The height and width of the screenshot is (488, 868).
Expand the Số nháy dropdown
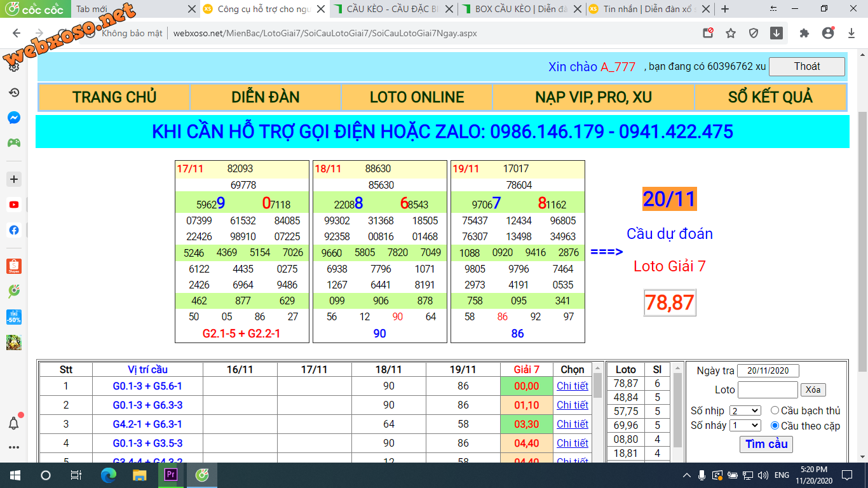point(745,426)
